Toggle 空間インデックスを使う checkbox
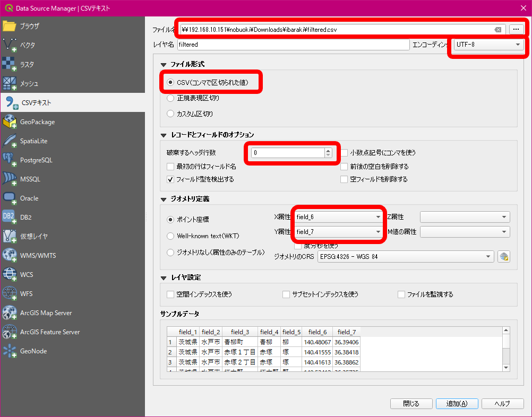 (170, 294)
